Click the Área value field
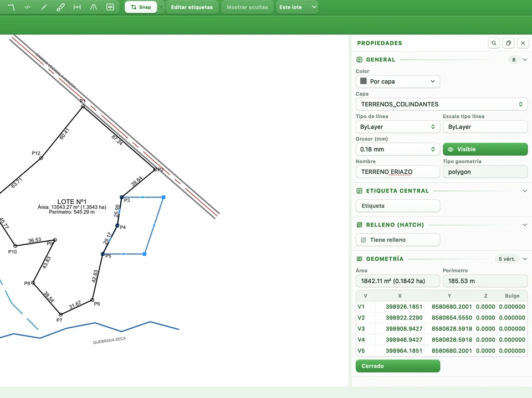The height and width of the screenshot is (398, 532). click(x=398, y=281)
